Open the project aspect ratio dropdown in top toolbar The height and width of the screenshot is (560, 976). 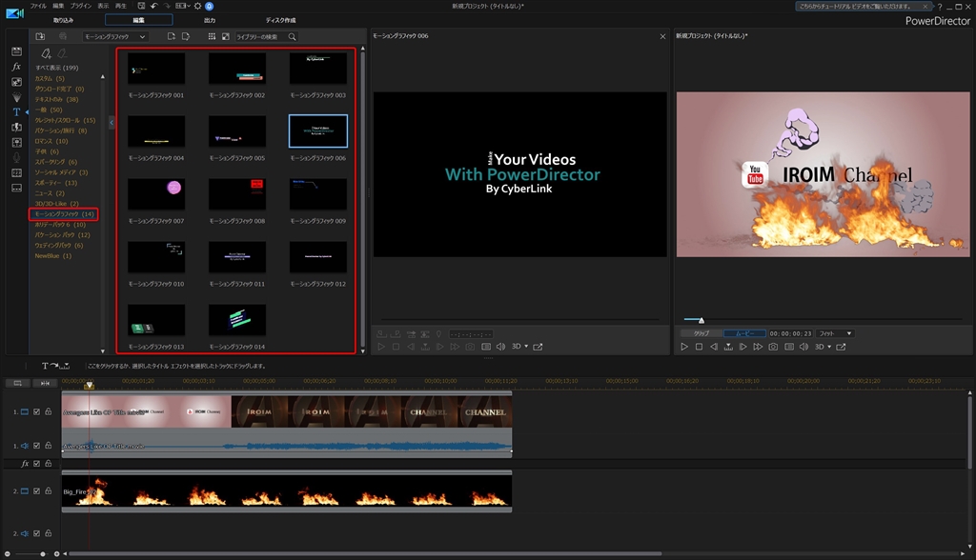coord(182,6)
